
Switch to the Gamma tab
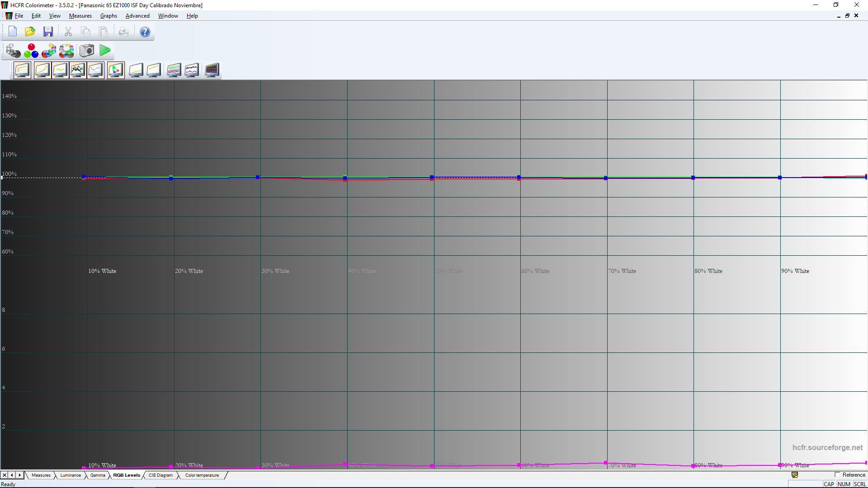pyautogui.click(x=98, y=475)
